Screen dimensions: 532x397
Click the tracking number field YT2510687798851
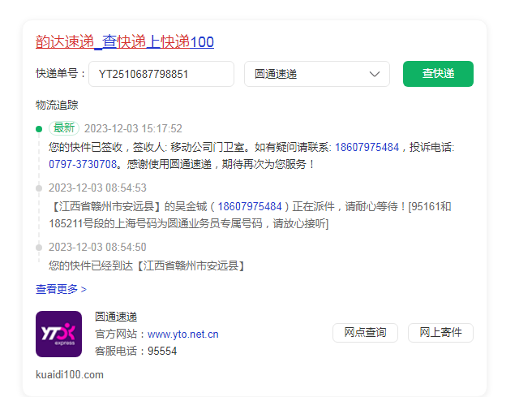pyautogui.click(x=161, y=74)
